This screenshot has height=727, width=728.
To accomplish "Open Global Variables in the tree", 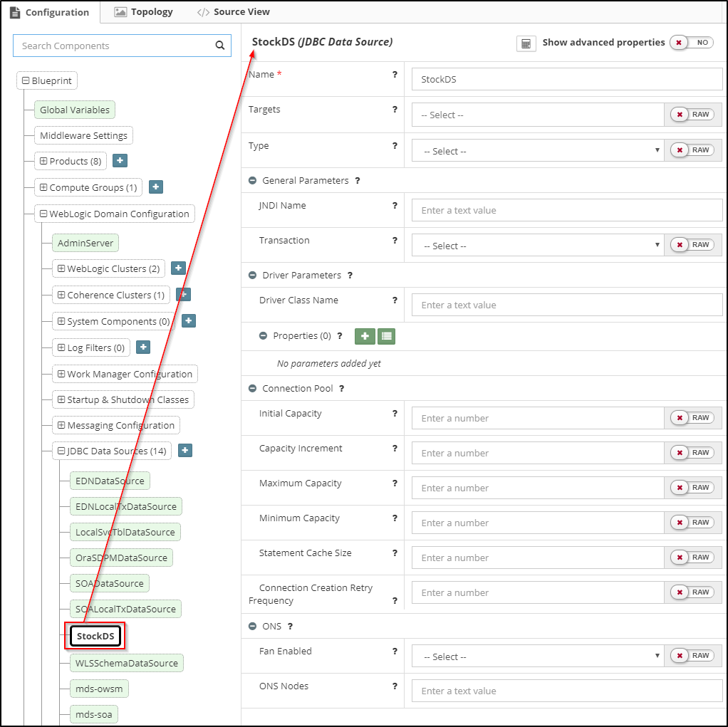I will (x=75, y=110).
